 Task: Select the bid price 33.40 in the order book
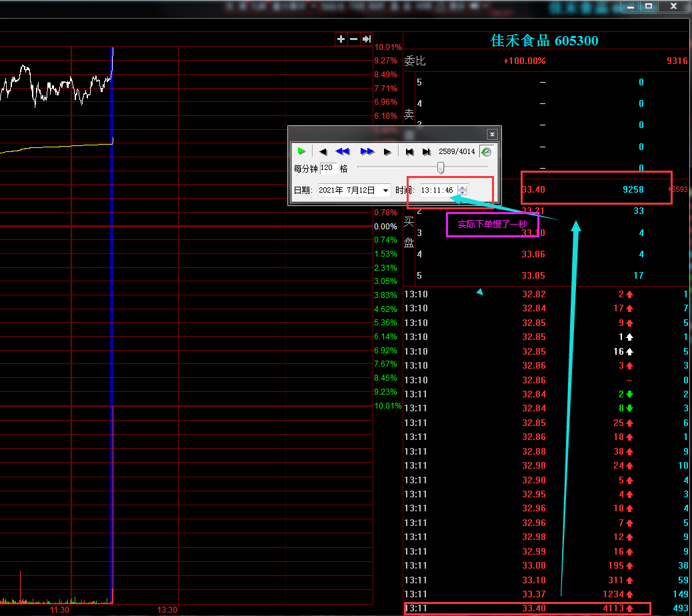pos(533,190)
